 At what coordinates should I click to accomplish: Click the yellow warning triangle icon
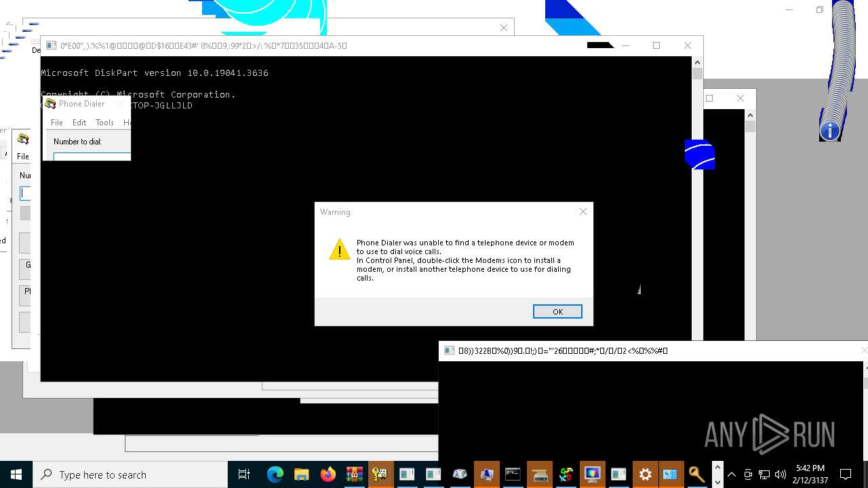coord(339,249)
